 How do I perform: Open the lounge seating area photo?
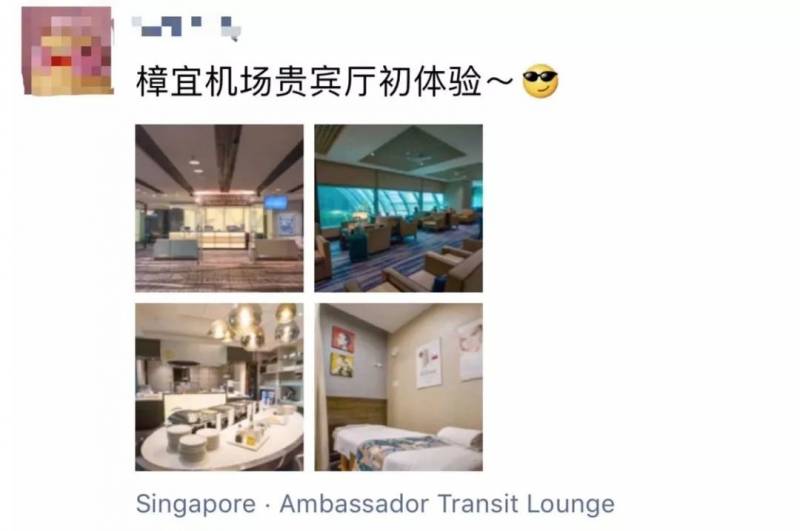click(x=398, y=208)
